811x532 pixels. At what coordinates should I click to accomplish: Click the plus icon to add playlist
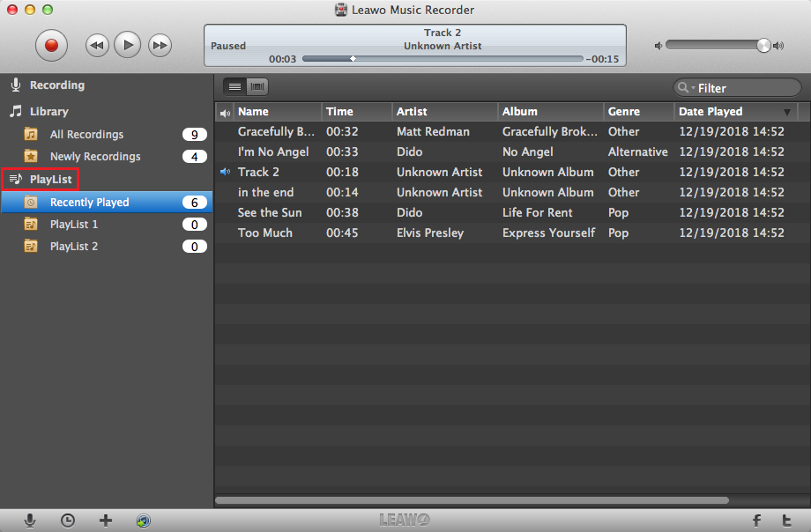pyautogui.click(x=106, y=521)
